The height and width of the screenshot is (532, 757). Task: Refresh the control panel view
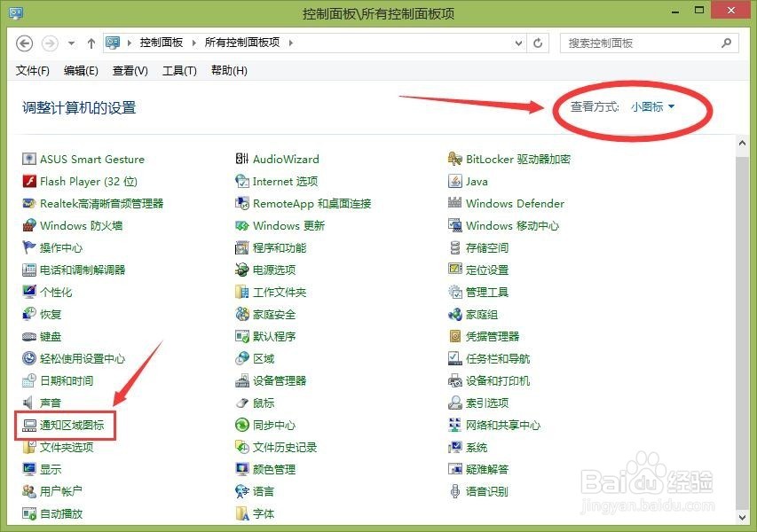(538, 43)
